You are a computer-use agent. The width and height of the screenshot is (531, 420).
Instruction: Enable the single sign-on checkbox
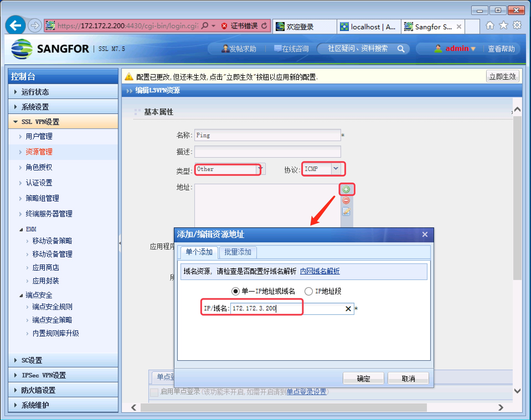tap(154, 392)
